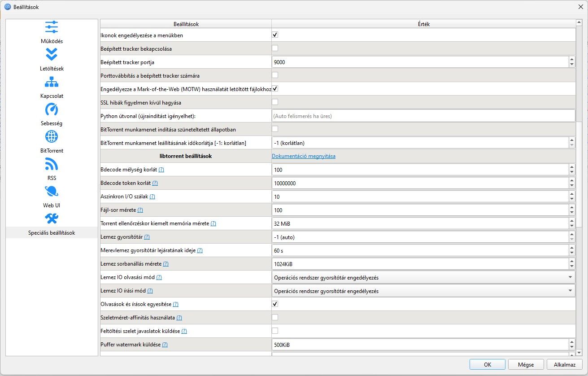Open the Működés settings icon
Screen dimensions: 588x376
tap(52, 27)
